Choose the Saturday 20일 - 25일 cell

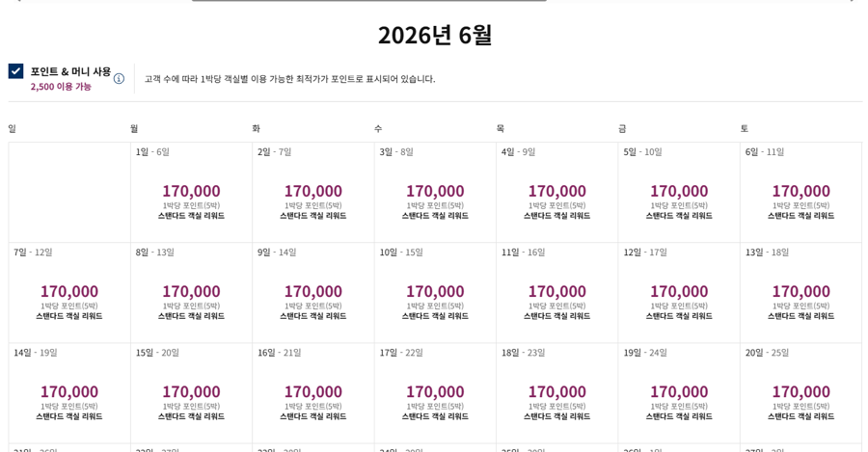[800, 393]
